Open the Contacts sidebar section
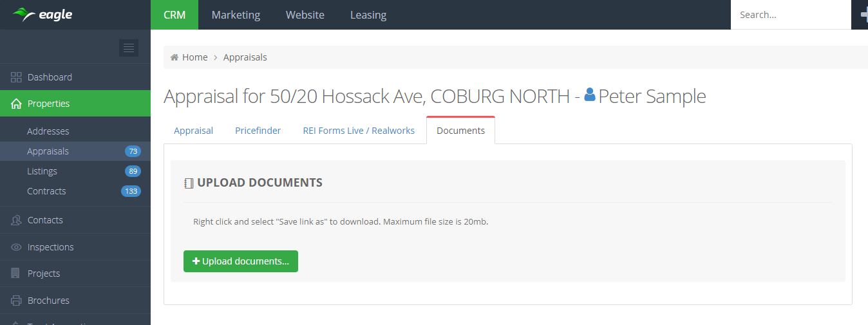Image resolution: width=868 pixels, height=325 pixels. 45,220
